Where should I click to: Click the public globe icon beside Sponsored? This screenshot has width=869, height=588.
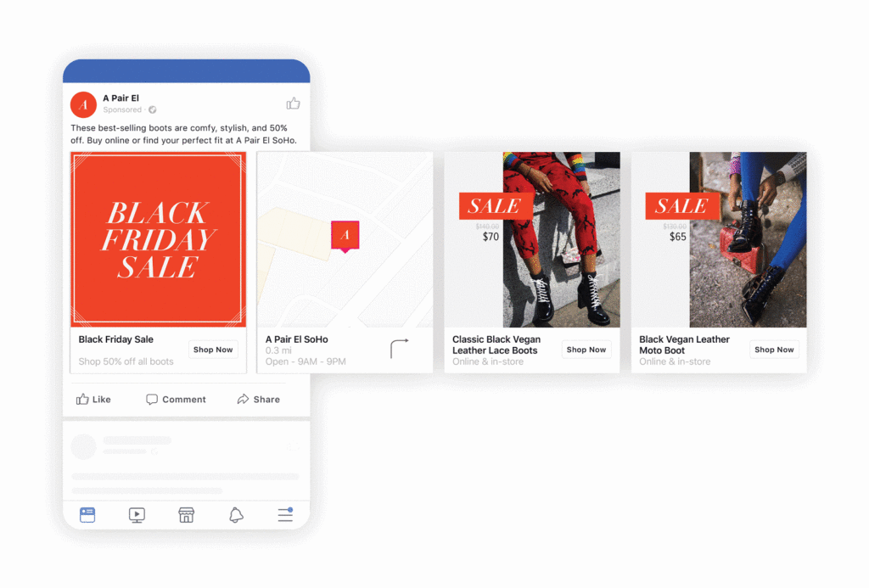(x=153, y=110)
